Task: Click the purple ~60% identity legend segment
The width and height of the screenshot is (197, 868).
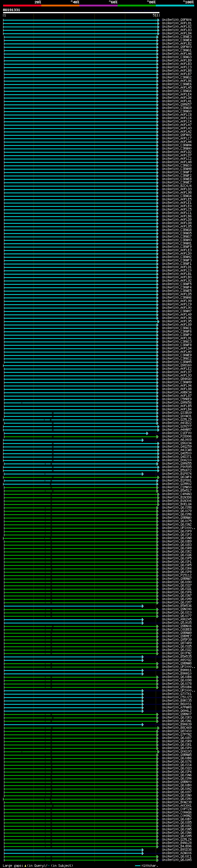Action: [x=99, y=6]
